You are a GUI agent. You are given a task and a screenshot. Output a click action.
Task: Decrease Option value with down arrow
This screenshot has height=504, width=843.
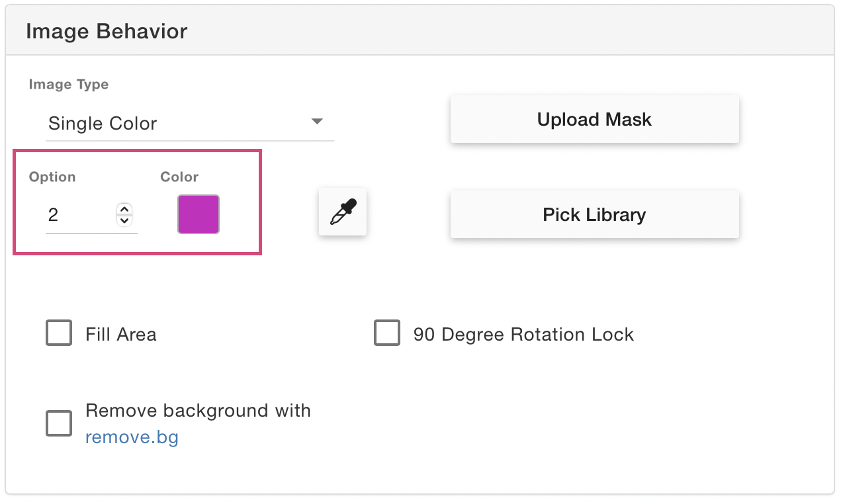[124, 220]
